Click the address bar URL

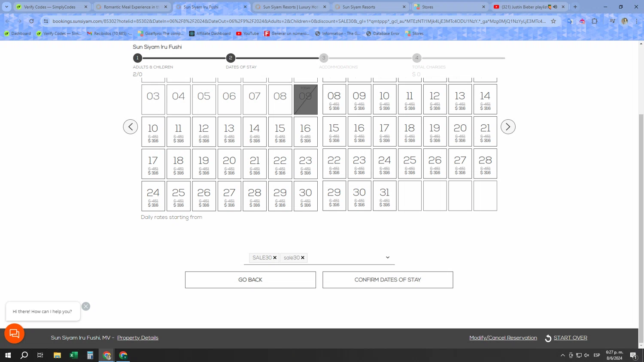click(x=299, y=21)
